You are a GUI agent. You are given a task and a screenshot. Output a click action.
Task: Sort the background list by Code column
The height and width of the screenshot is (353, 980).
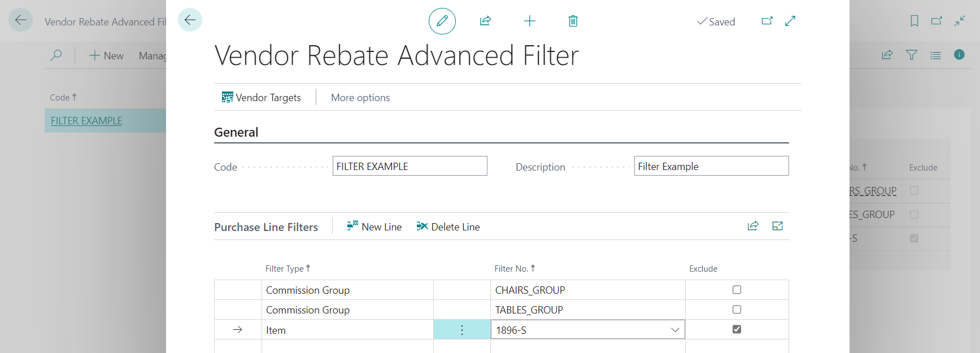[63, 97]
